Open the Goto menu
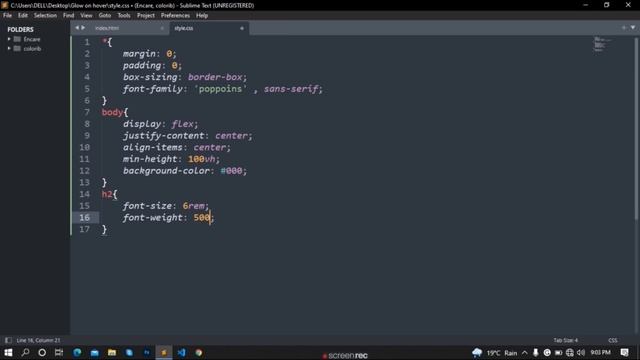 105,16
